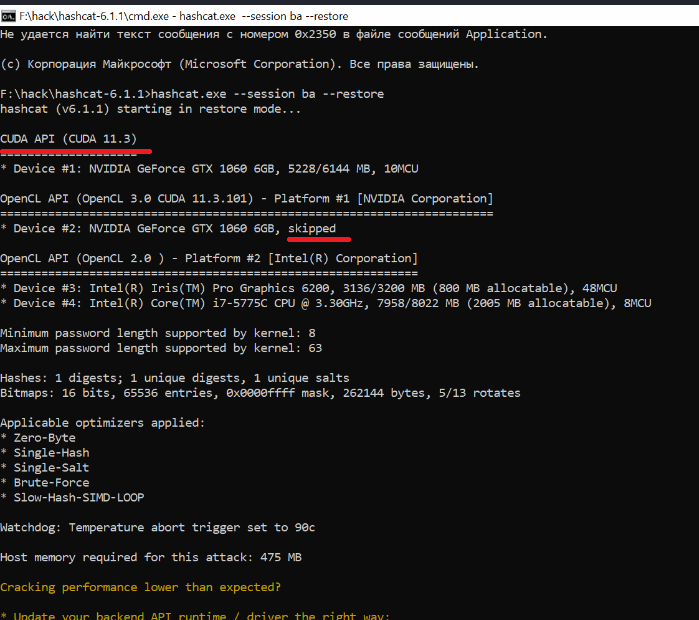
Task: Click yellow "Cracking performance lower than expected?" text
Action: point(140,587)
